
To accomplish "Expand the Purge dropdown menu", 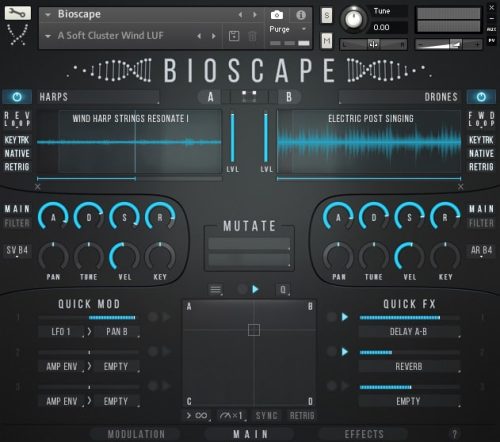I will click(x=304, y=29).
